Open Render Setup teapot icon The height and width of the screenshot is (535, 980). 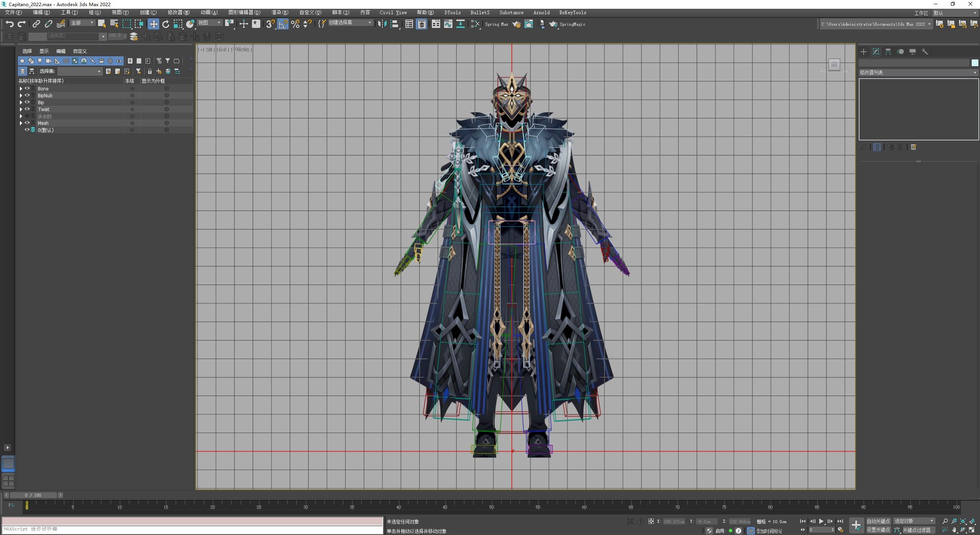click(x=516, y=24)
